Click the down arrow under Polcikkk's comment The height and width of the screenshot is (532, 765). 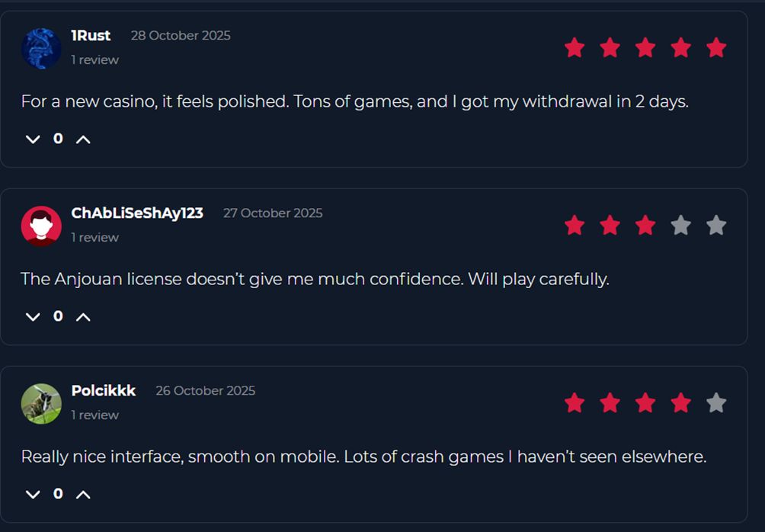pos(33,494)
